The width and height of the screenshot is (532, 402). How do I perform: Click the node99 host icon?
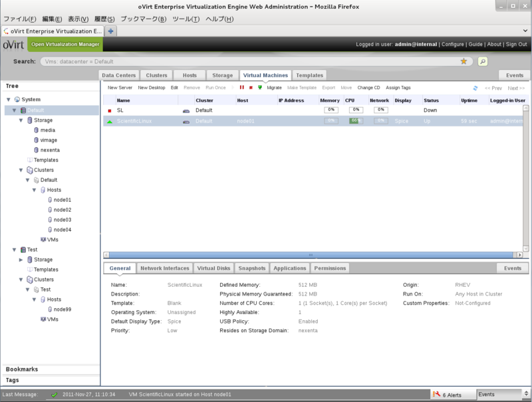pyautogui.click(x=50, y=309)
